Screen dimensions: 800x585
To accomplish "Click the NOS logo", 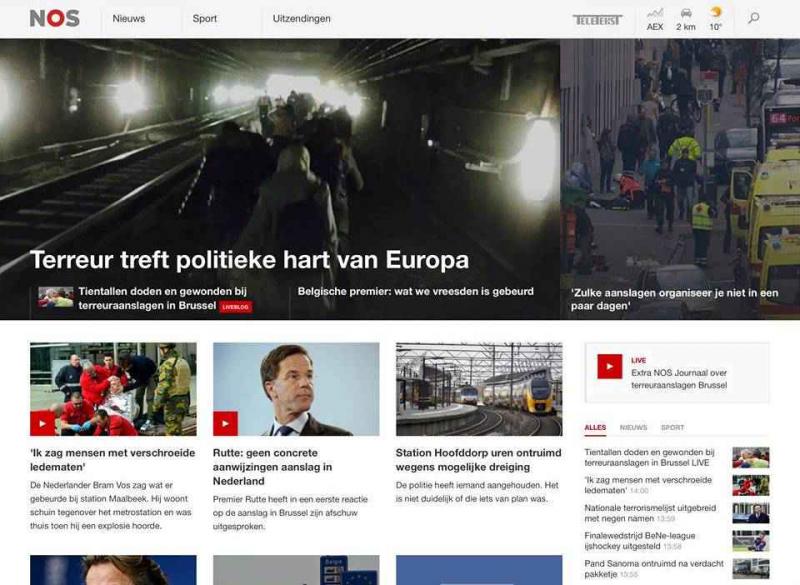I will (x=55, y=18).
